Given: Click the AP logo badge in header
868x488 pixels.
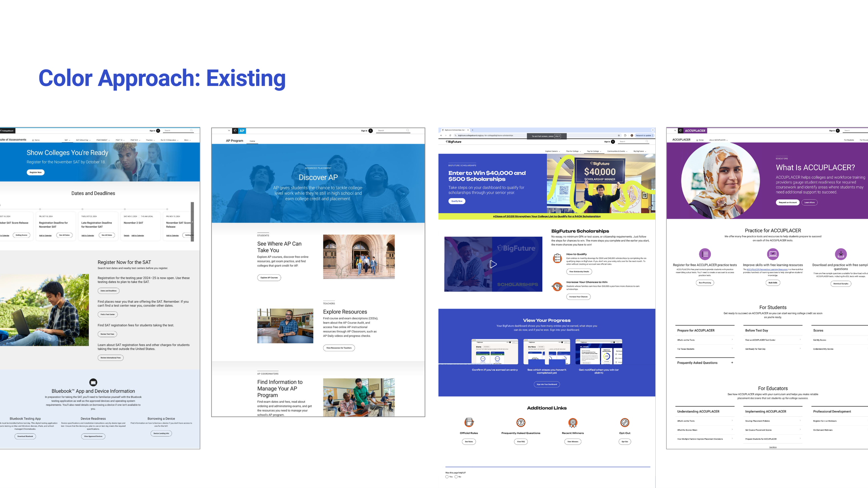Looking at the screenshot, I should [239, 130].
